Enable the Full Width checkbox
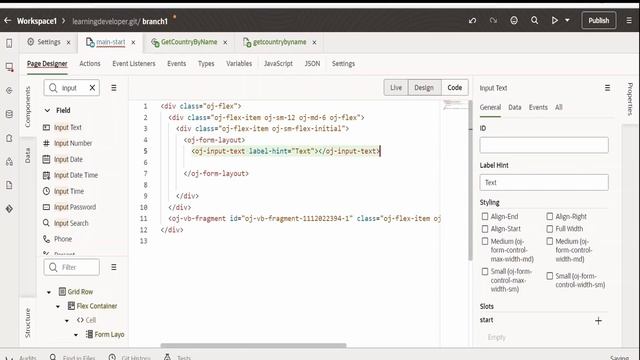The width and height of the screenshot is (640, 360). click(x=550, y=229)
